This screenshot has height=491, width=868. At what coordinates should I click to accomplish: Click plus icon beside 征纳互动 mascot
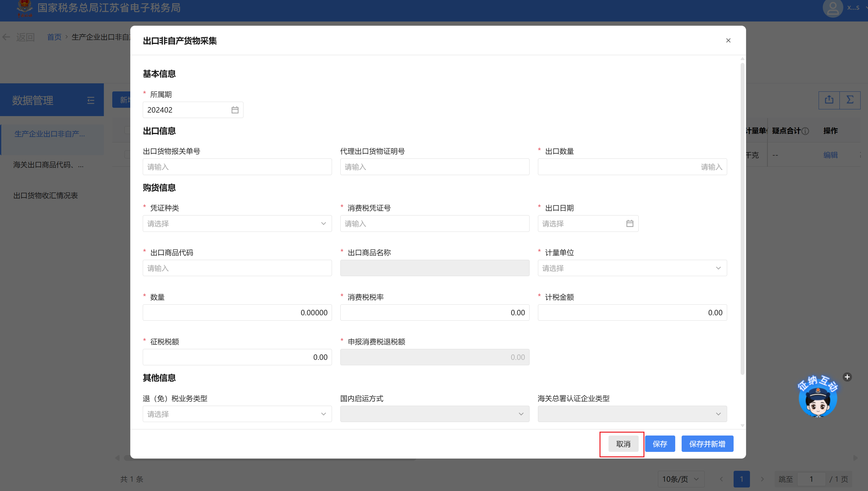tap(847, 377)
